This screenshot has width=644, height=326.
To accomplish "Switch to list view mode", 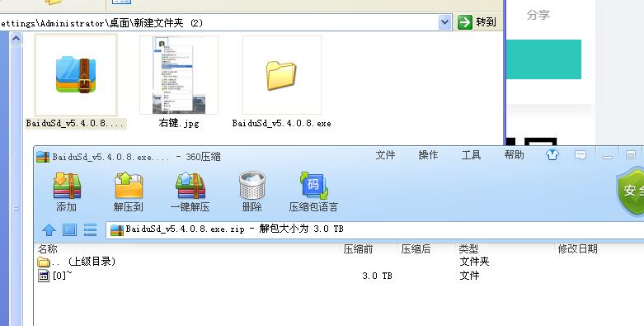I will (x=90, y=229).
